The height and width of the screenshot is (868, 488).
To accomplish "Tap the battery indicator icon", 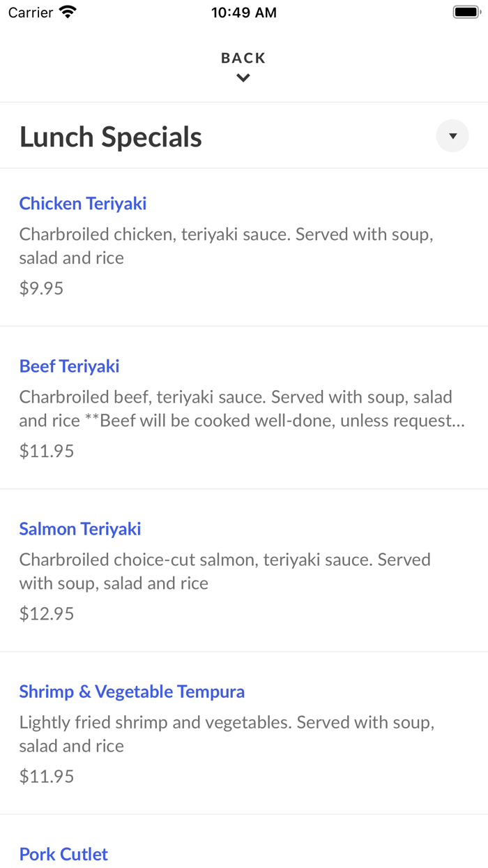I will 465,11.
